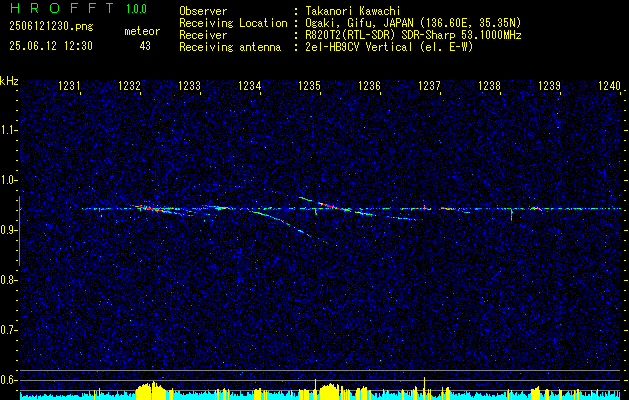Click the bright red meteor echo near 1232
This screenshot has height=400, width=629.
coord(149,208)
